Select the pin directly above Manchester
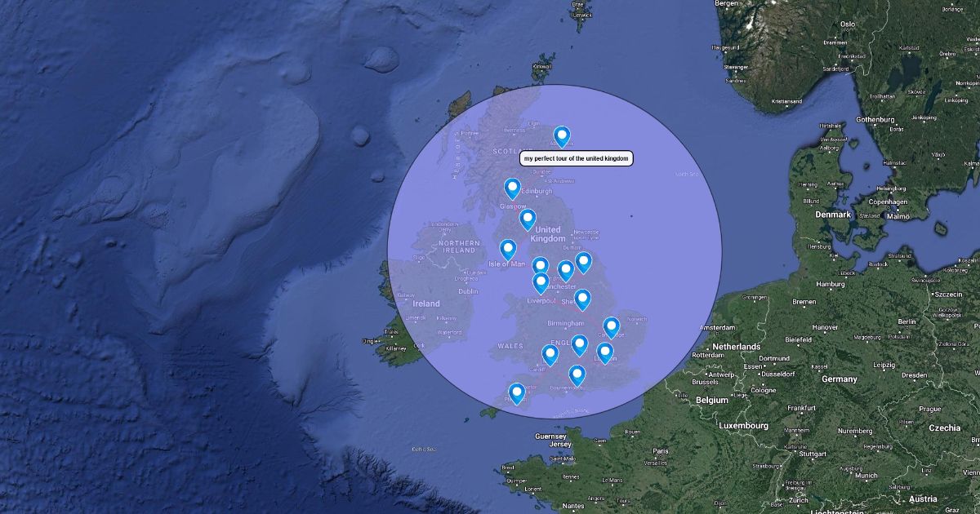The height and width of the screenshot is (514, 980). [565, 270]
